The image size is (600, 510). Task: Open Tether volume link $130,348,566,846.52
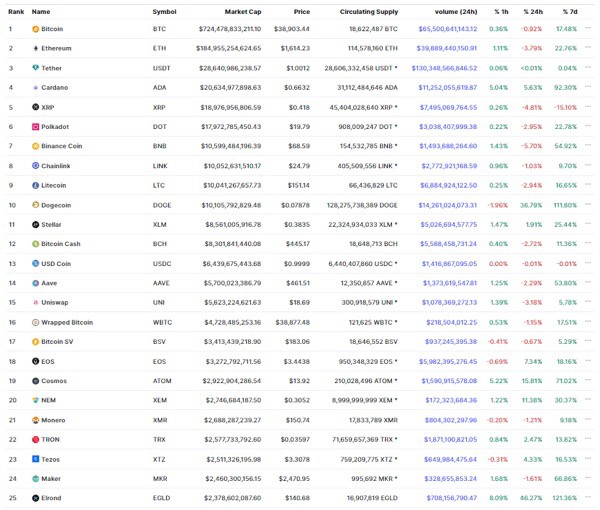pyautogui.click(x=444, y=68)
